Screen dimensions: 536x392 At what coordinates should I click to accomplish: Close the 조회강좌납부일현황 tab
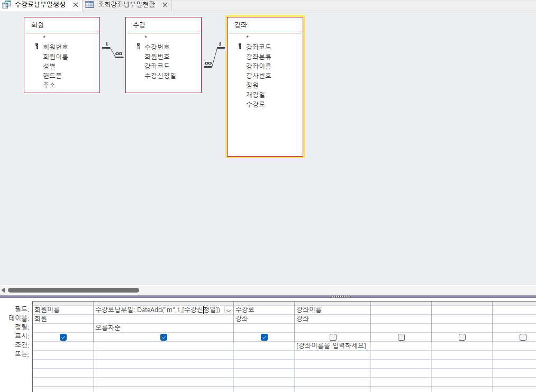point(165,5)
